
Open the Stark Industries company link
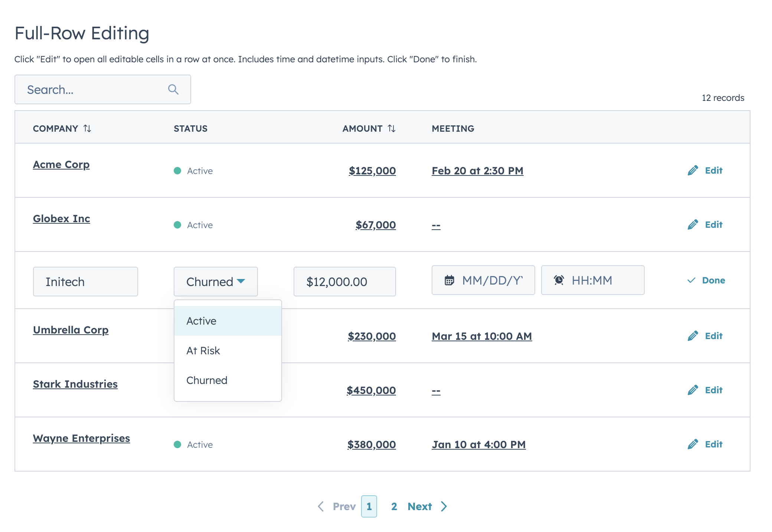tap(75, 384)
